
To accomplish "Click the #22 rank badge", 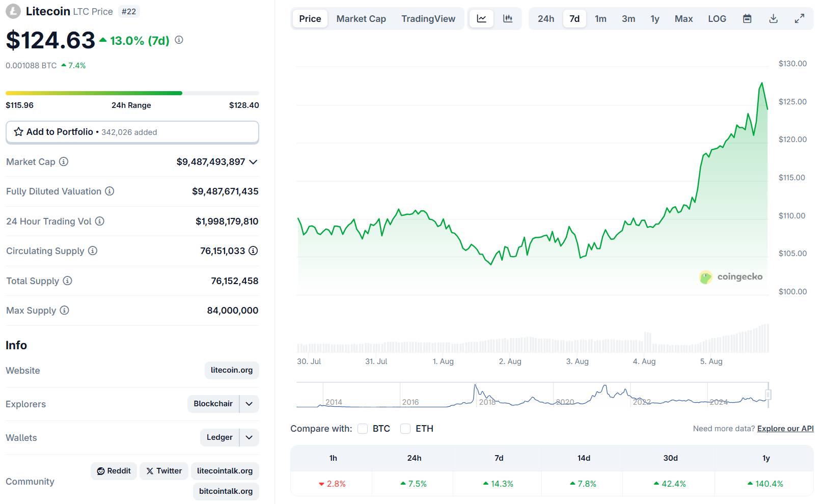I will (129, 11).
